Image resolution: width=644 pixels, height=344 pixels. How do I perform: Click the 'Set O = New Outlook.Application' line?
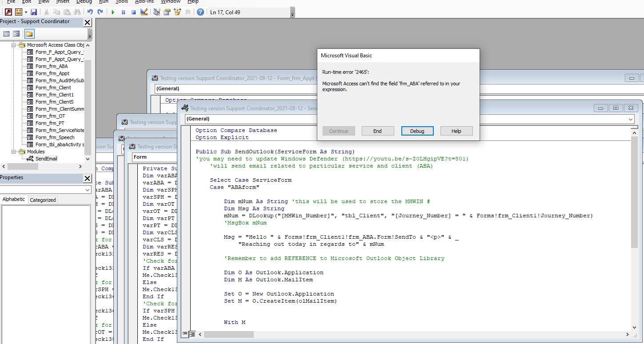pos(279,294)
